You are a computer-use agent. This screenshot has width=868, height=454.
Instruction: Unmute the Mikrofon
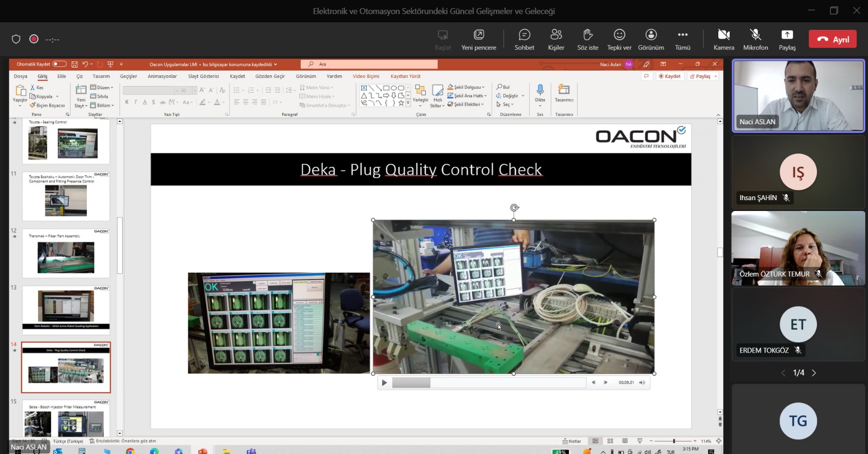(x=755, y=40)
